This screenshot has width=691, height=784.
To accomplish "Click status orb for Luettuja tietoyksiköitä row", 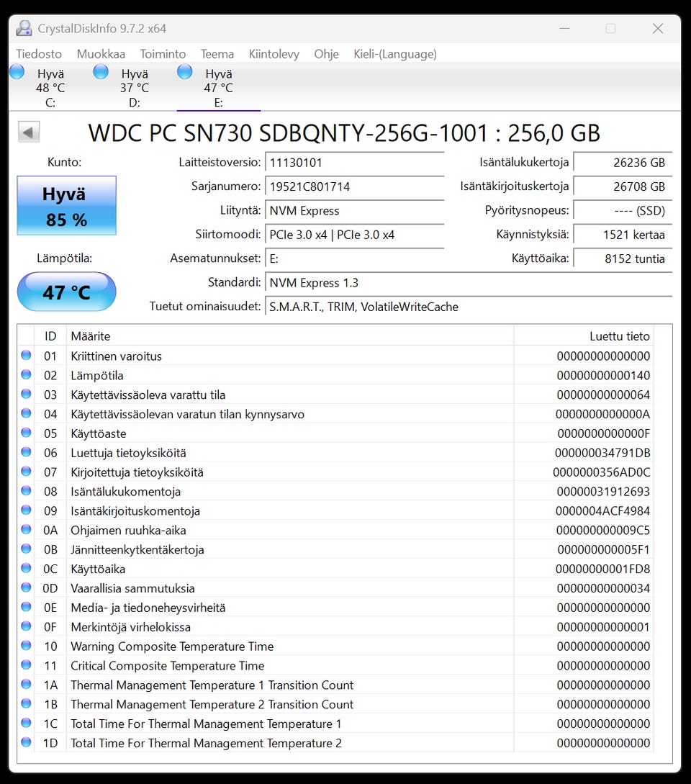I will (x=26, y=452).
